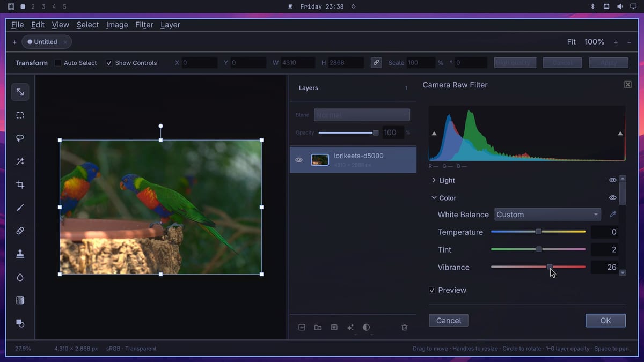Image resolution: width=644 pixels, height=362 pixels.
Task: Add a layer mask
Action: point(334,327)
